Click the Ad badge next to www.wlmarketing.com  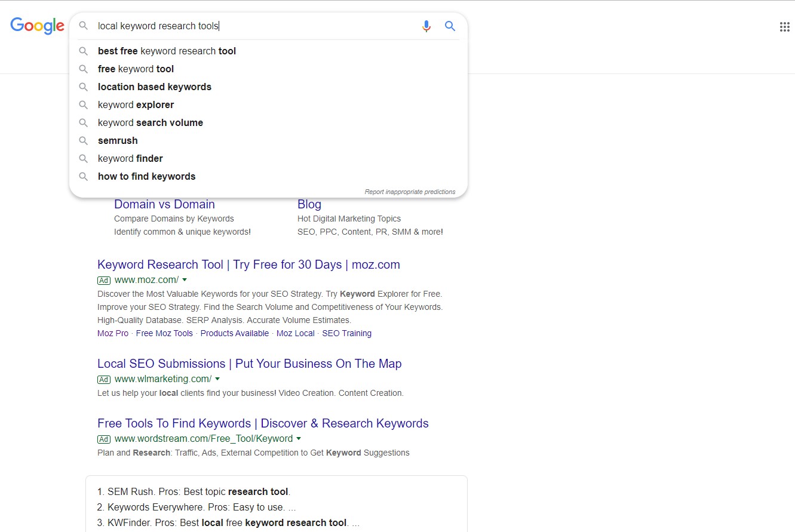point(104,379)
